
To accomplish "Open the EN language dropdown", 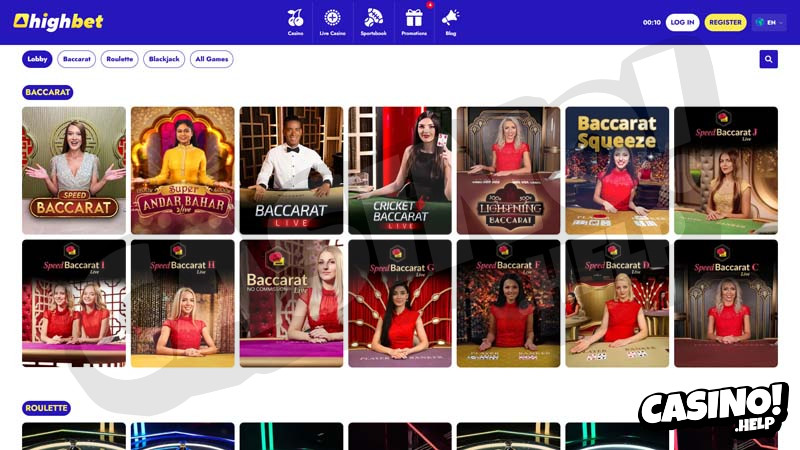I will 769,22.
